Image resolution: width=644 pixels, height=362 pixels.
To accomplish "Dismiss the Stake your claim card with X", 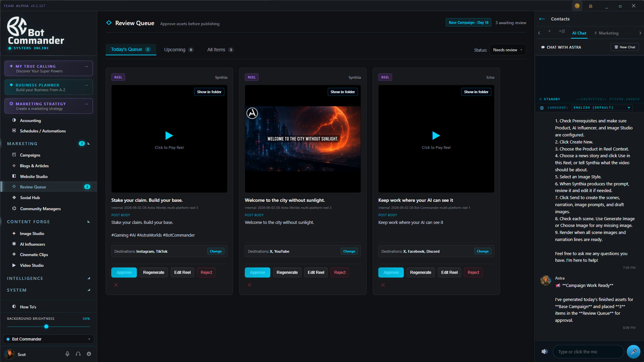I will (x=116, y=285).
